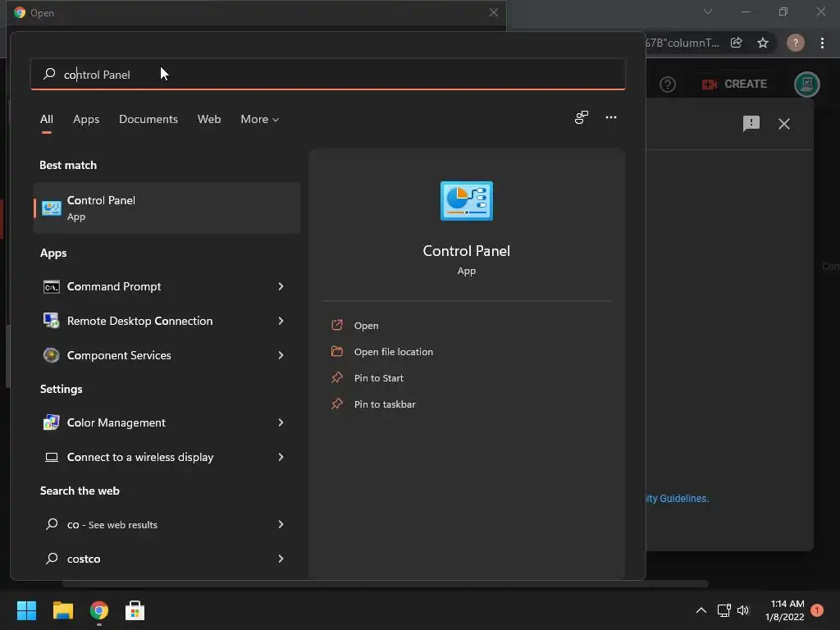This screenshot has width=840, height=630.
Task: Click the pin icon next to Pin to taskbar
Action: click(x=337, y=404)
